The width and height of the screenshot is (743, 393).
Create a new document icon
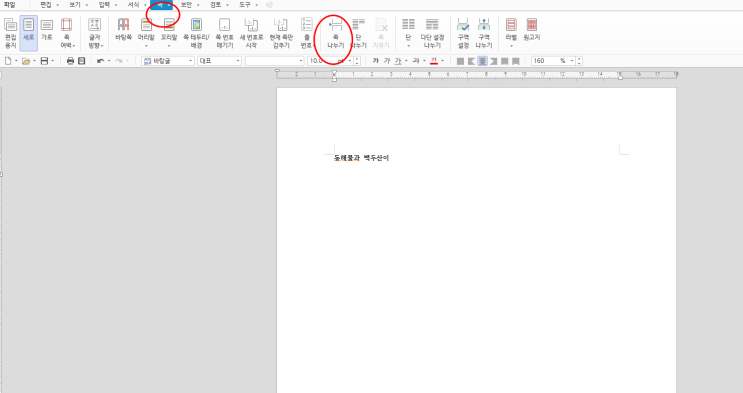click(x=8, y=61)
